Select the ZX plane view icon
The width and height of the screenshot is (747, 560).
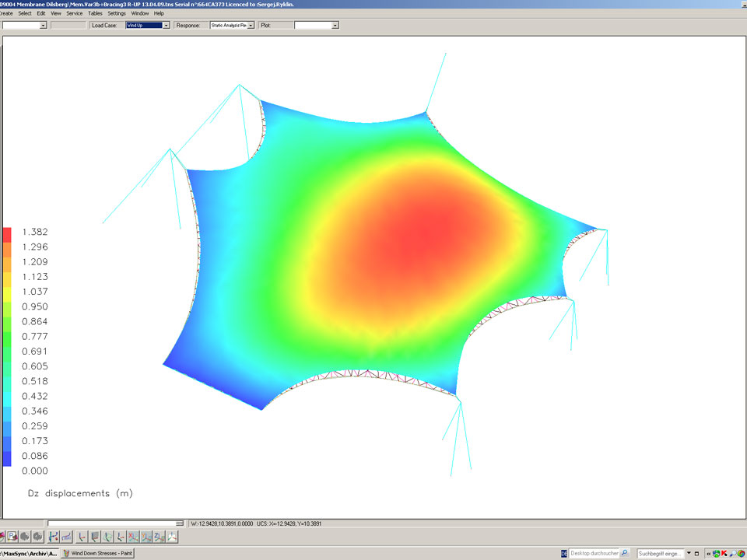coord(159,537)
